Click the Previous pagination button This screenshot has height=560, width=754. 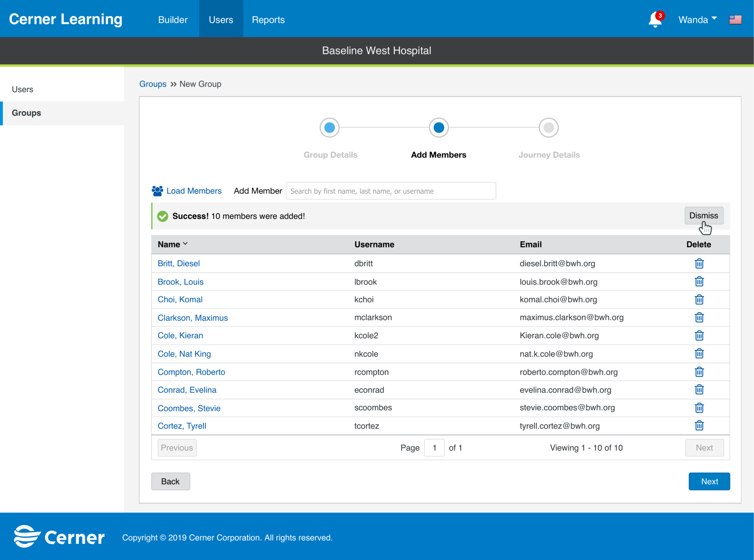coord(177,448)
